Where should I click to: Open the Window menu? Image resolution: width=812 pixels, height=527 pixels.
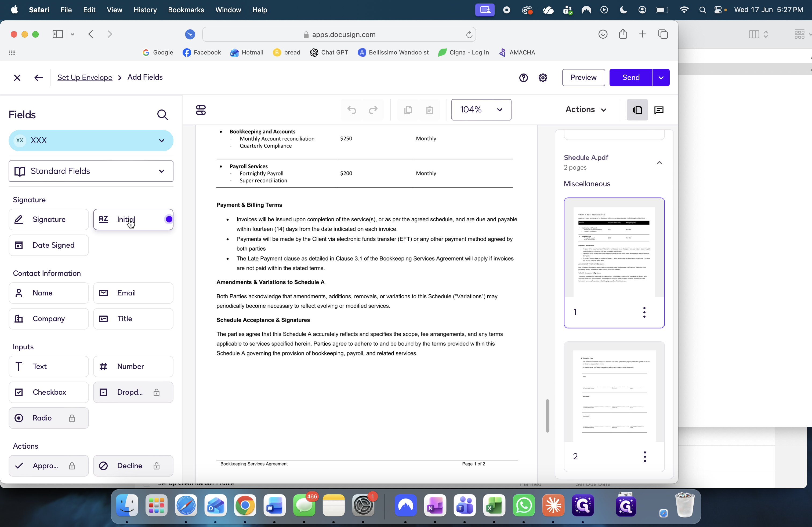pos(228,10)
